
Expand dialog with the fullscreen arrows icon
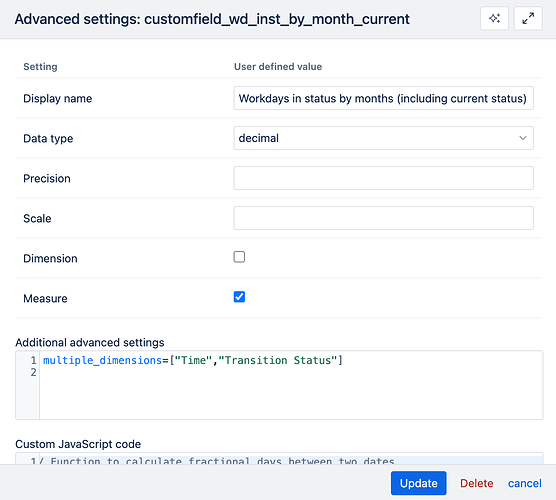(528, 18)
